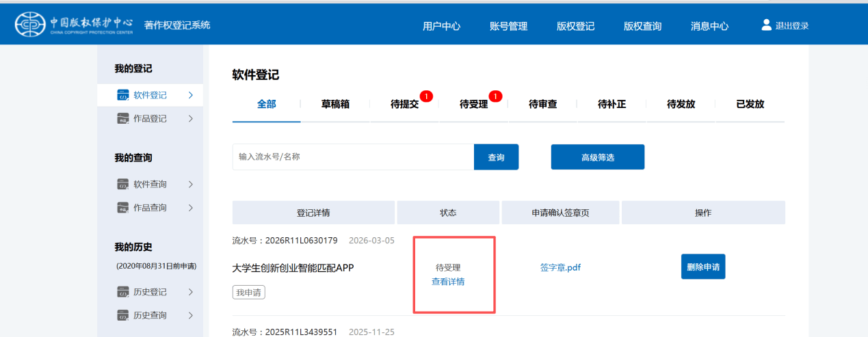
Task: Click the red badge on 待提交 tab
Action: point(427,96)
